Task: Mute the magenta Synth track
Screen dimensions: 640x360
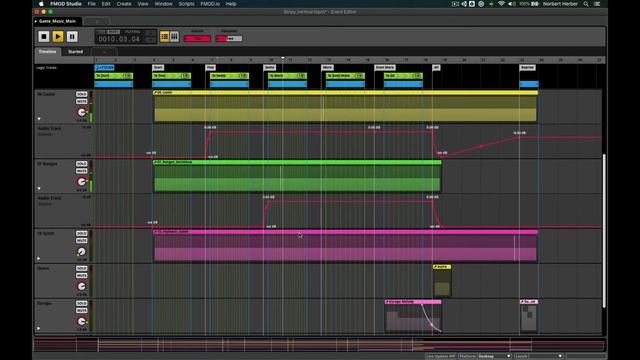Action: [x=82, y=241]
